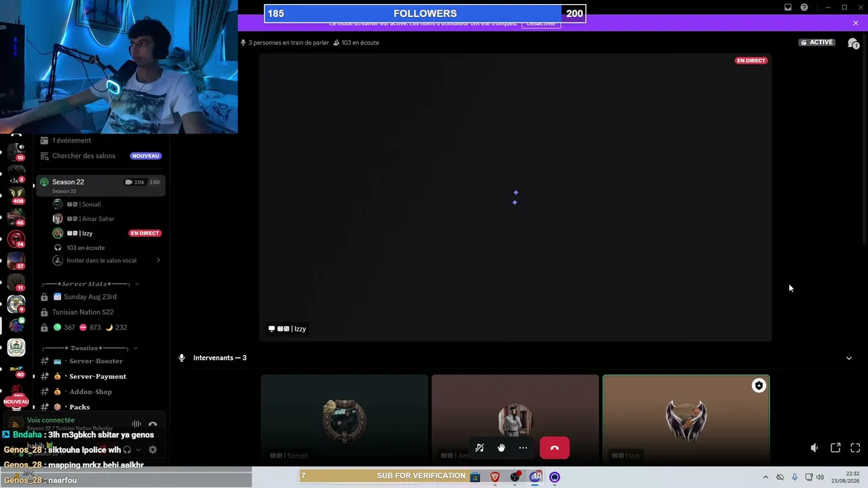Open the 1 événement entry

coord(71,140)
